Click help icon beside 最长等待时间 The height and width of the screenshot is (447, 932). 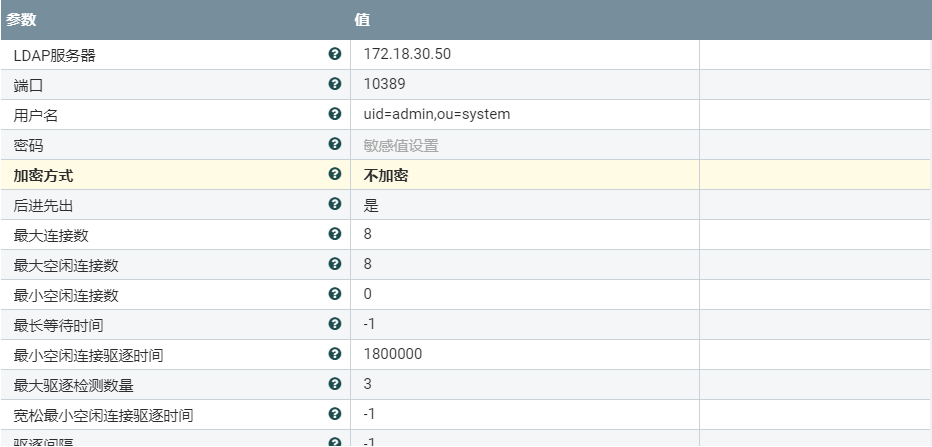tap(334, 324)
